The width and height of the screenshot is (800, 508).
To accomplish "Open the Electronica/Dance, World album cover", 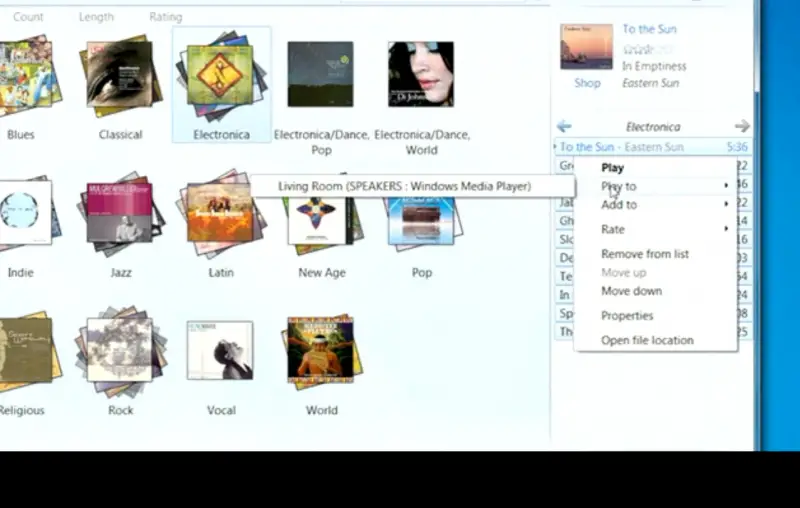I will point(421,74).
